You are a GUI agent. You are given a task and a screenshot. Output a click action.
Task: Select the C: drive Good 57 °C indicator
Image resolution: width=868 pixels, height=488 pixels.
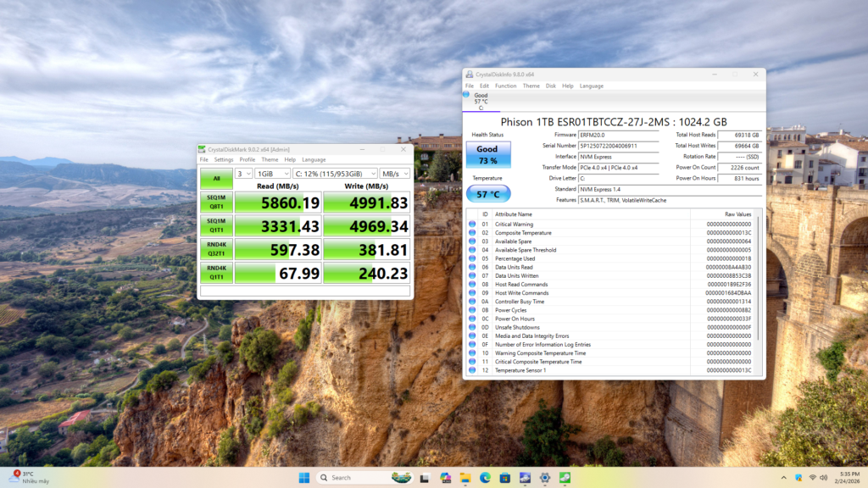[481, 101]
